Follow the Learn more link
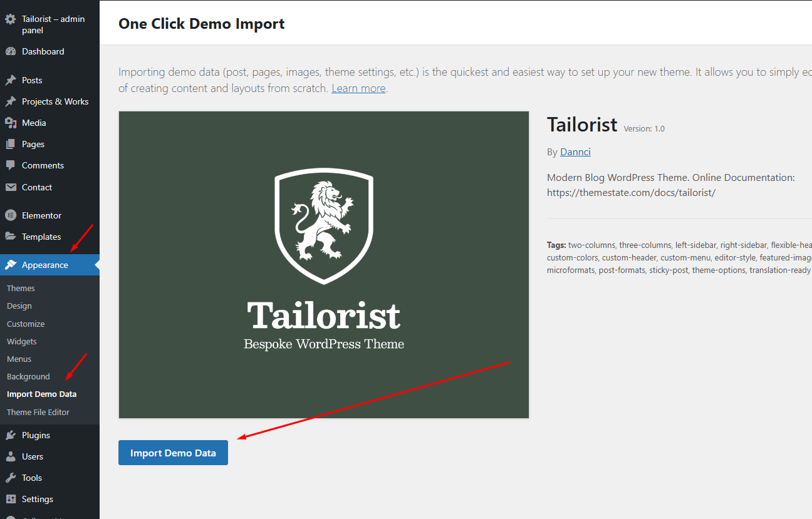Image resolution: width=812 pixels, height=519 pixels. click(x=358, y=88)
